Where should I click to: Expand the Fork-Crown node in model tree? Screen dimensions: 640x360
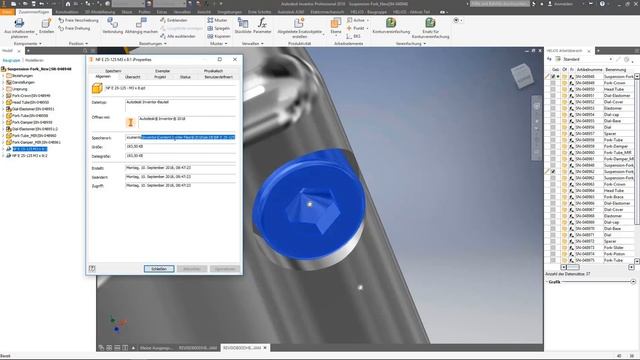point(3,96)
